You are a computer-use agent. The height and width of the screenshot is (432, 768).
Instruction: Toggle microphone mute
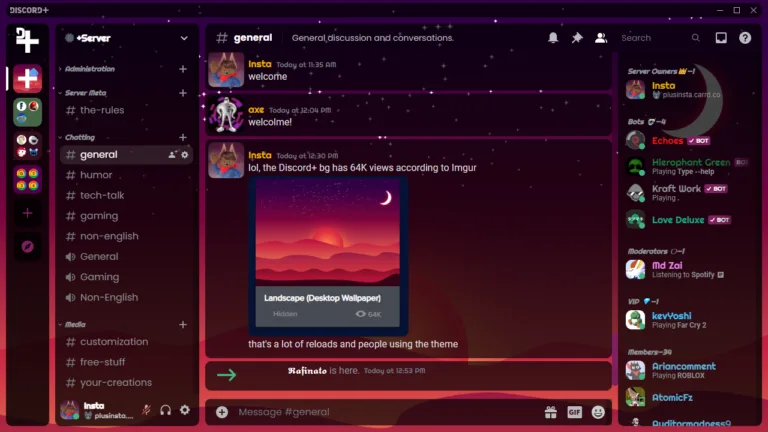click(146, 410)
